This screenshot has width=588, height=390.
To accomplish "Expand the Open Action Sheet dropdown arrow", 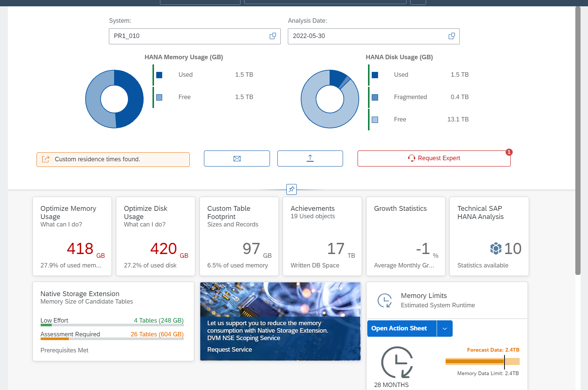I will [x=444, y=329].
